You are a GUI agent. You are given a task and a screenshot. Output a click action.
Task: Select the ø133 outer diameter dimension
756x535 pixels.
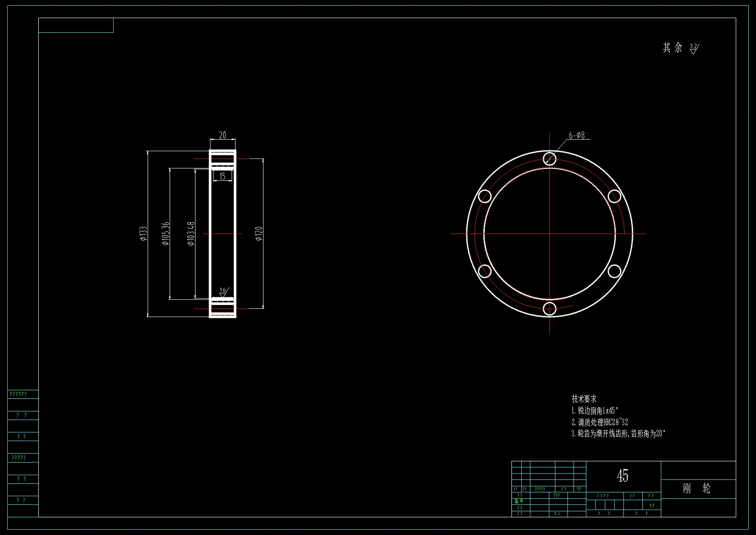pyautogui.click(x=143, y=233)
